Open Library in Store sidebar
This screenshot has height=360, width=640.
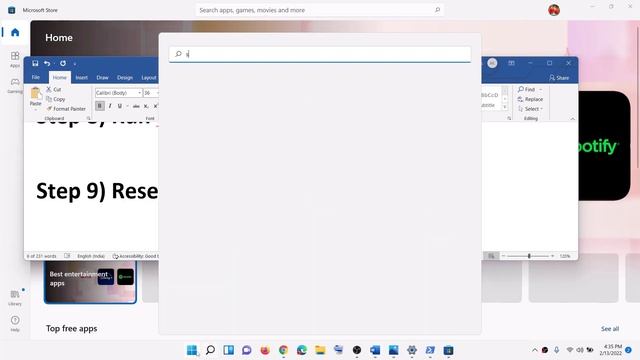[x=15, y=298]
